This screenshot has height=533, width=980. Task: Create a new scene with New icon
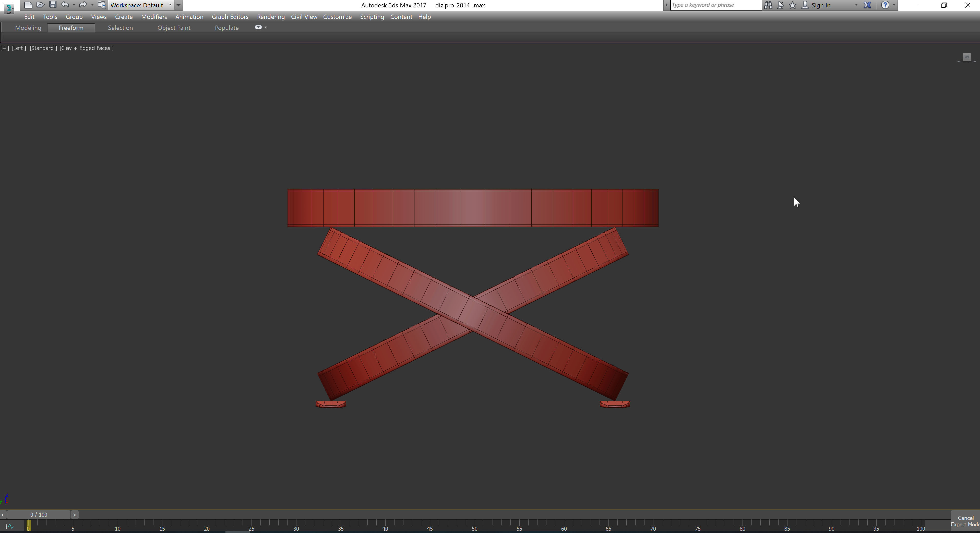coord(28,5)
